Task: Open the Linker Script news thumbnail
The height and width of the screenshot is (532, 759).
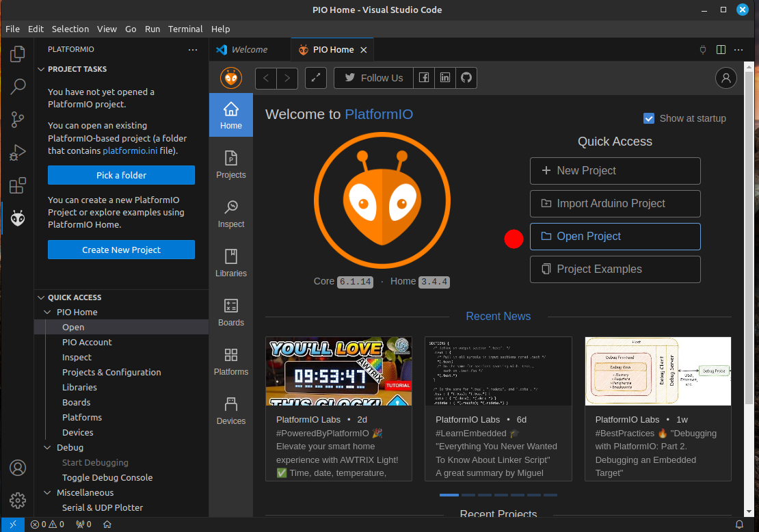Action: pyautogui.click(x=498, y=371)
